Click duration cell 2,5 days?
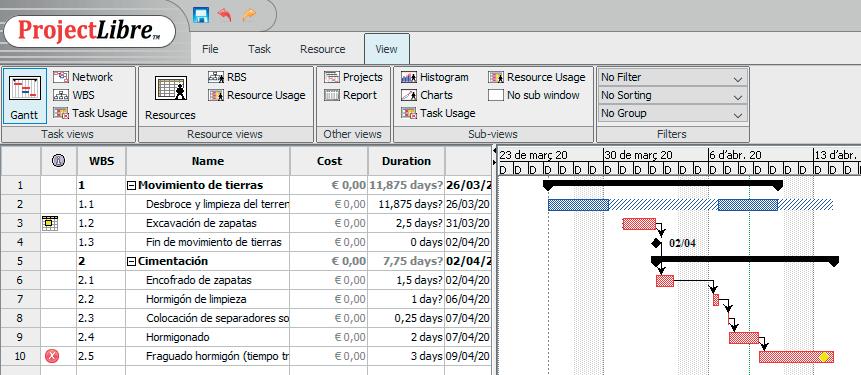 [x=406, y=223]
